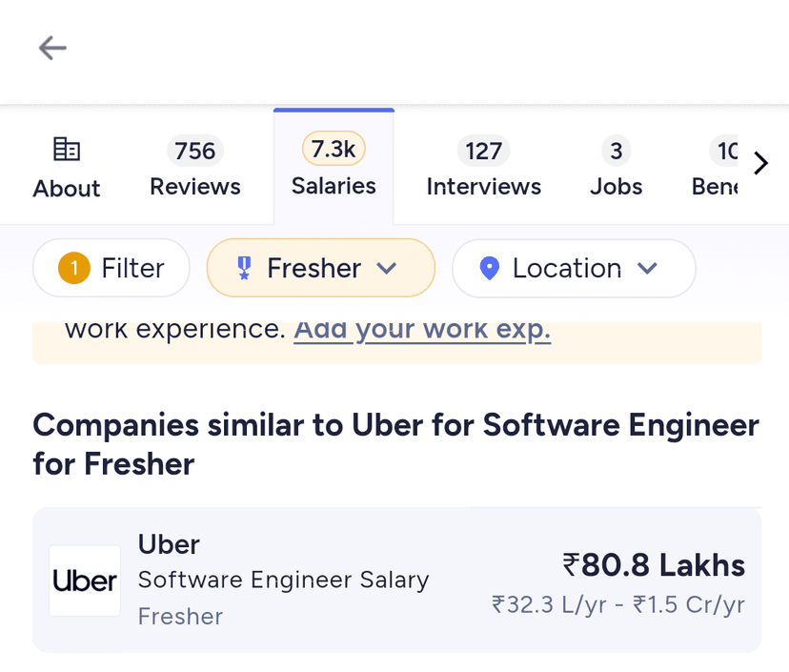Click the Uber company logo
Viewport: 789px width, 672px height.
(85, 580)
